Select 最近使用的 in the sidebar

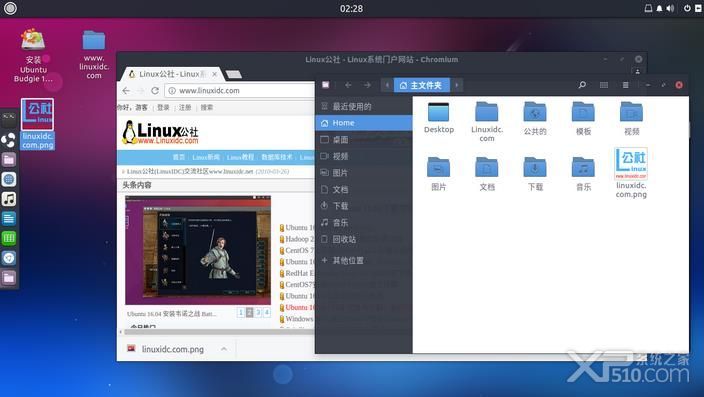[364, 106]
